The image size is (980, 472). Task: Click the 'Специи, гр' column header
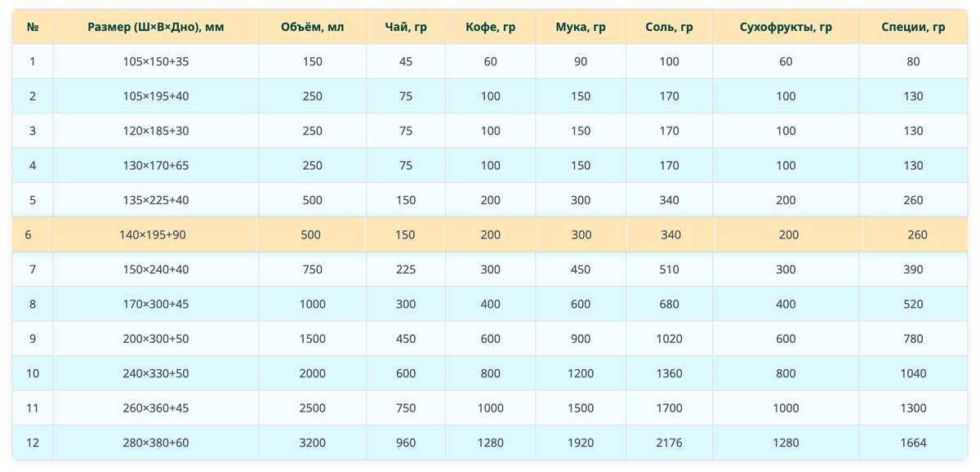(x=913, y=27)
